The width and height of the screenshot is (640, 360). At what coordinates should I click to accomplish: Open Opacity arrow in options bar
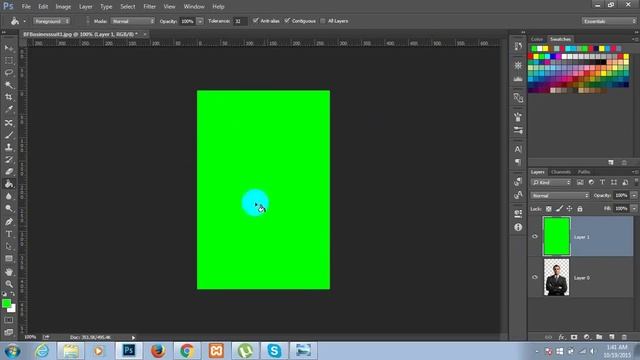(200, 21)
